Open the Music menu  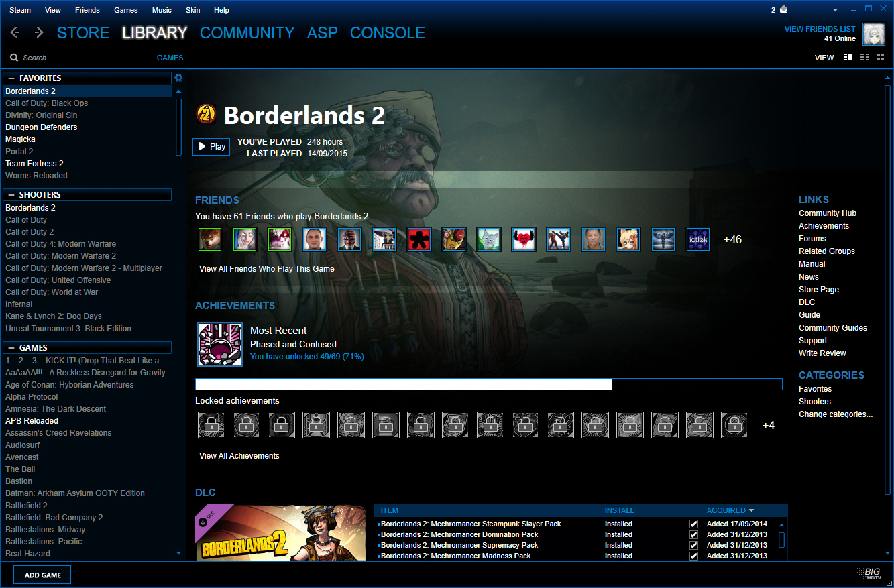162,10
